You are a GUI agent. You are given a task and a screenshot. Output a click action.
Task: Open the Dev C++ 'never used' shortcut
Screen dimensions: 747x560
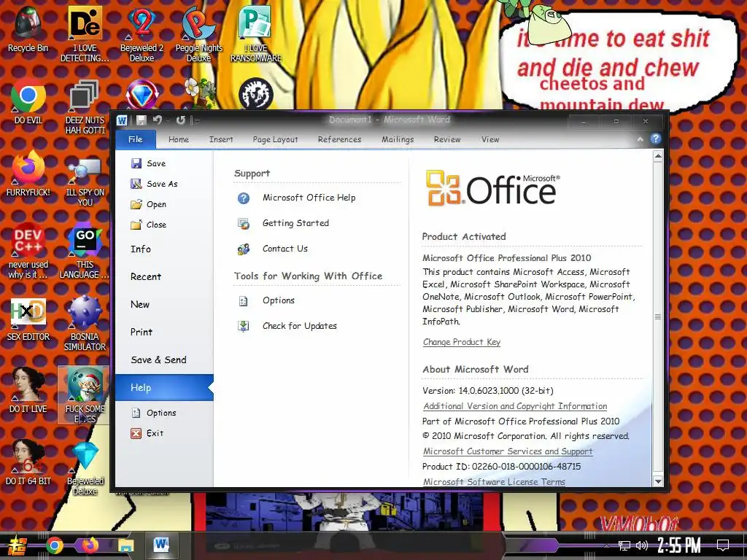pyautogui.click(x=28, y=251)
